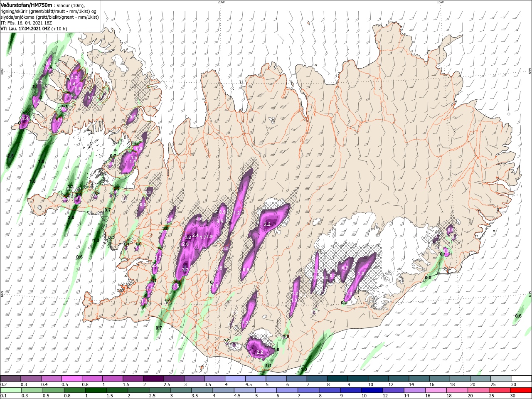The height and width of the screenshot is (399, 532).
Task: Click the 1.9 precipitation value on map
Action: pyautogui.click(x=210, y=236)
